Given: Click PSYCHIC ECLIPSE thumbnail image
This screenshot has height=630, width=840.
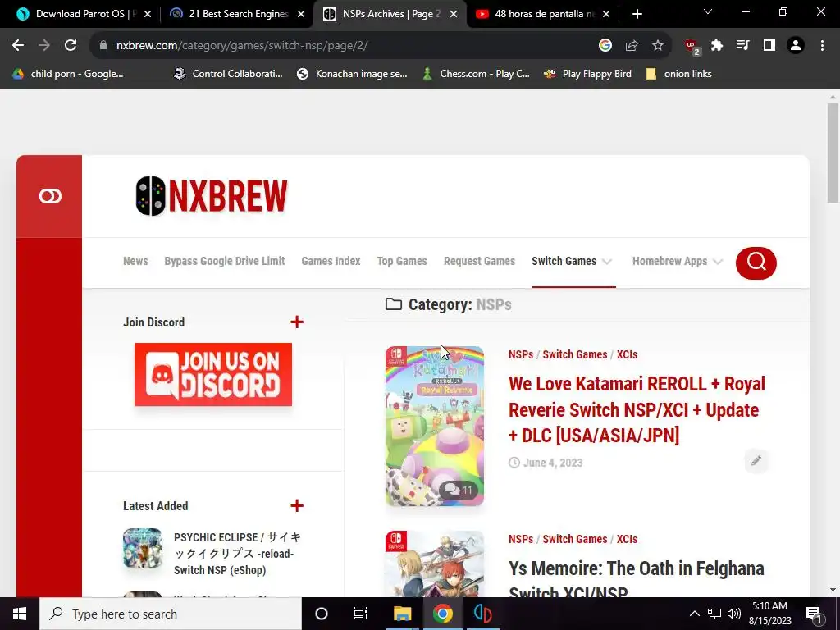Looking at the screenshot, I should pos(143,548).
